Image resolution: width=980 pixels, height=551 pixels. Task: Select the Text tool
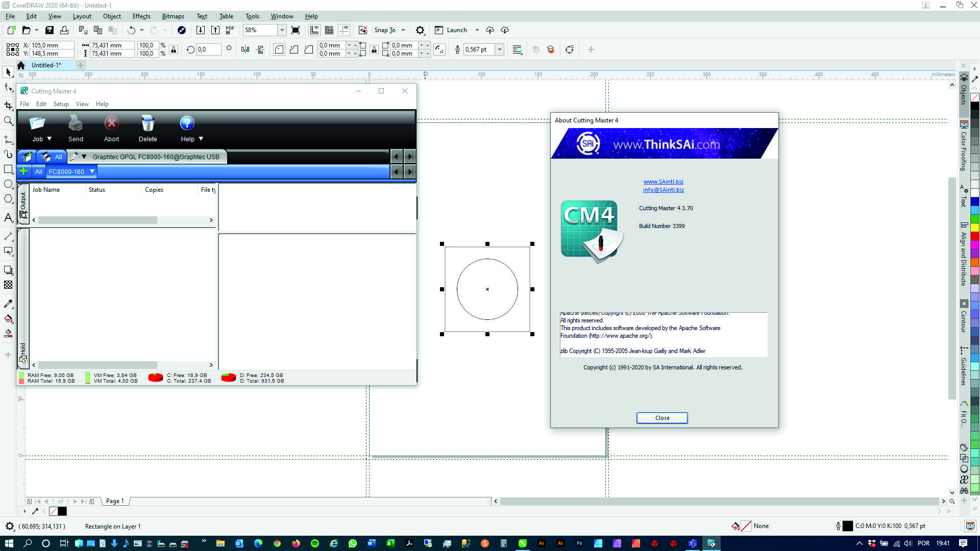tap(8, 218)
